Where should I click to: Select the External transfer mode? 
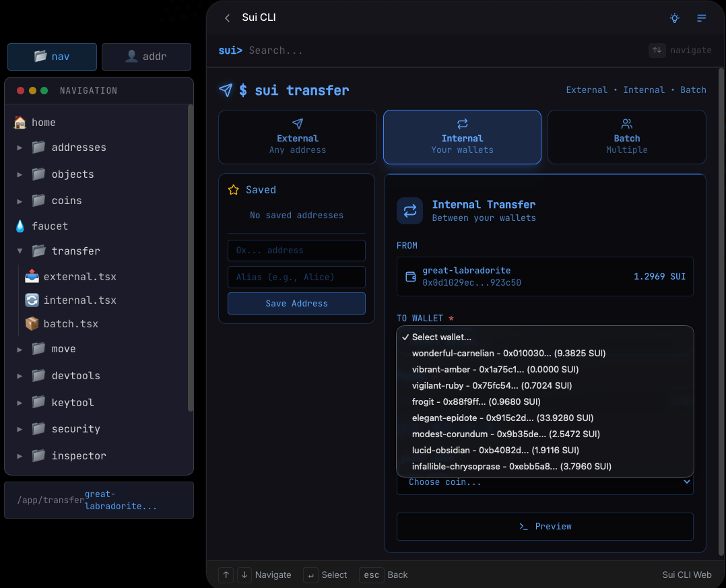pyautogui.click(x=297, y=137)
